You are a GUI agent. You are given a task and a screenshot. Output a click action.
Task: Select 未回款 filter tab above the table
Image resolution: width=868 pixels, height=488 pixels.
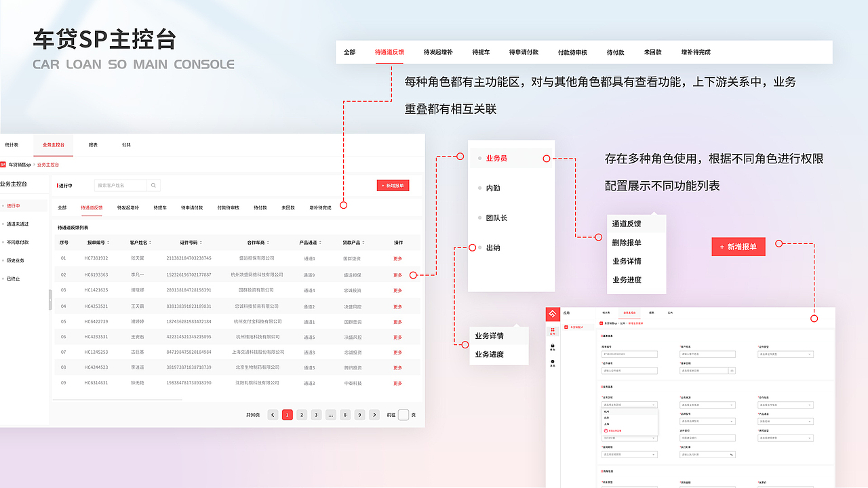click(288, 208)
